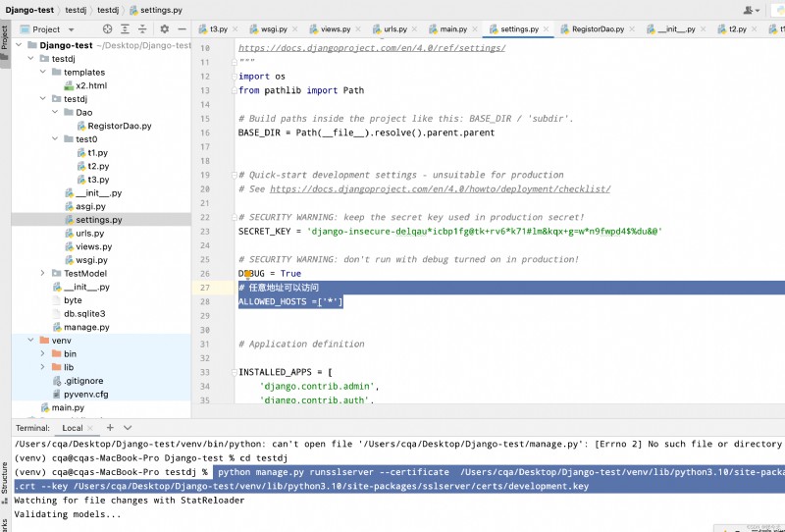Click the Structure tool window side button

tap(5, 482)
